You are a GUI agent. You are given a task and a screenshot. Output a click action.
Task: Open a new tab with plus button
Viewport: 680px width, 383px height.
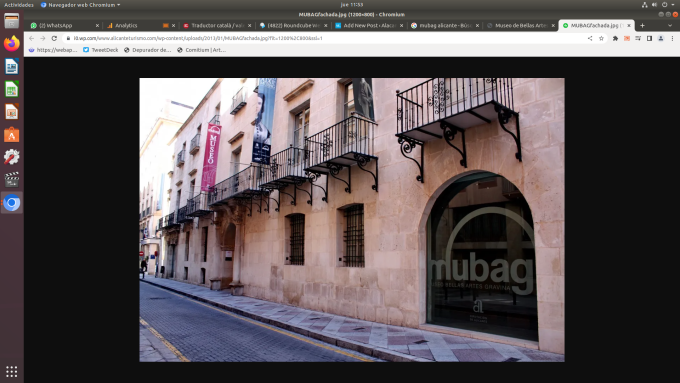pyautogui.click(x=642, y=26)
